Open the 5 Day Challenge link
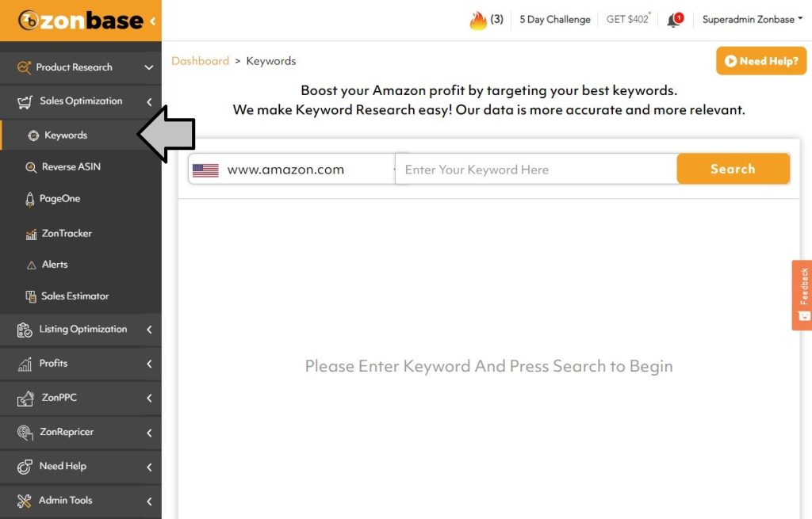Image resolution: width=812 pixels, height=519 pixels. [x=554, y=20]
